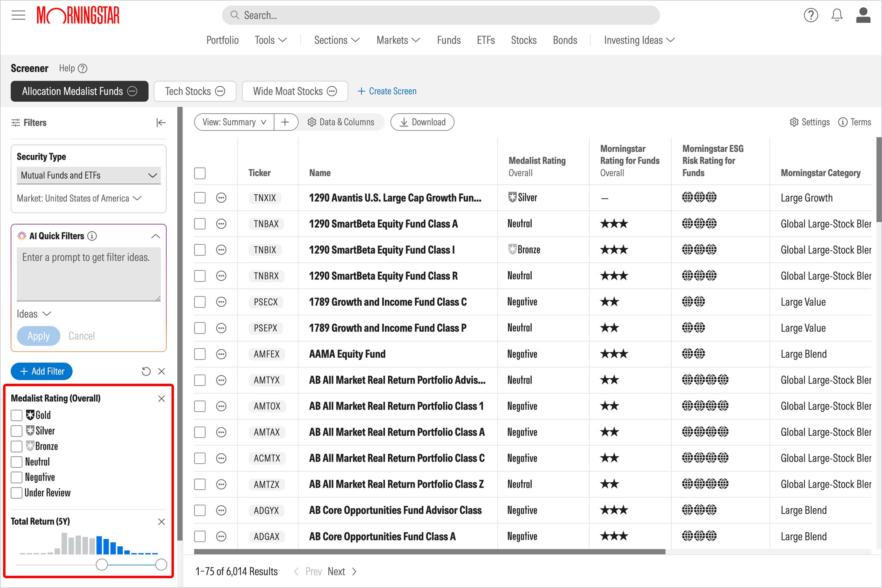Go to Bonds in the navigation
The height and width of the screenshot is (588, 882).
point(565,40)
